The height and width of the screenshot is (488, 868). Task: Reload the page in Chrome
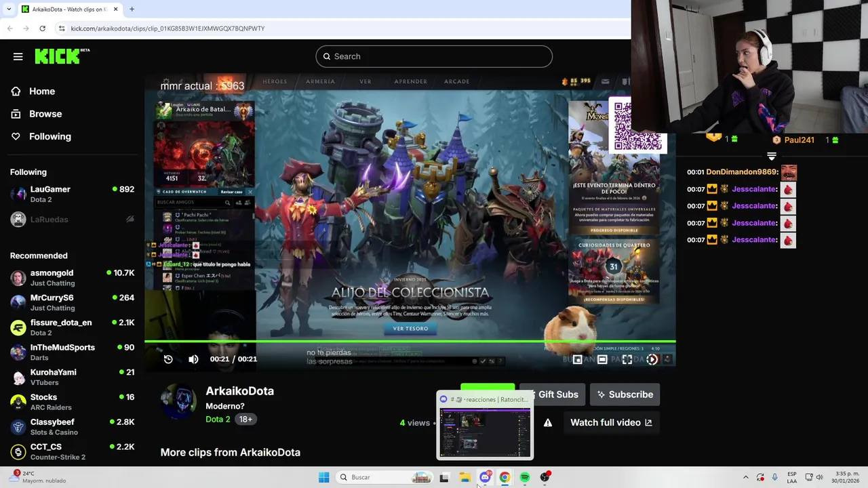tap(42, 28)
